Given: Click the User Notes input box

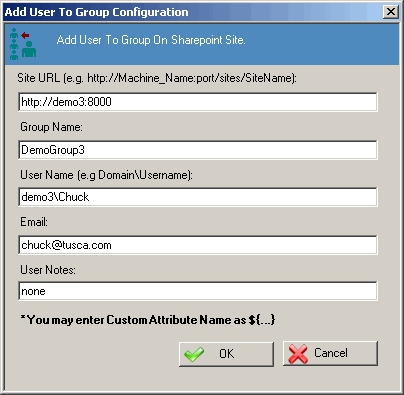Looking at the screenshot, I should tap(198, 291).
